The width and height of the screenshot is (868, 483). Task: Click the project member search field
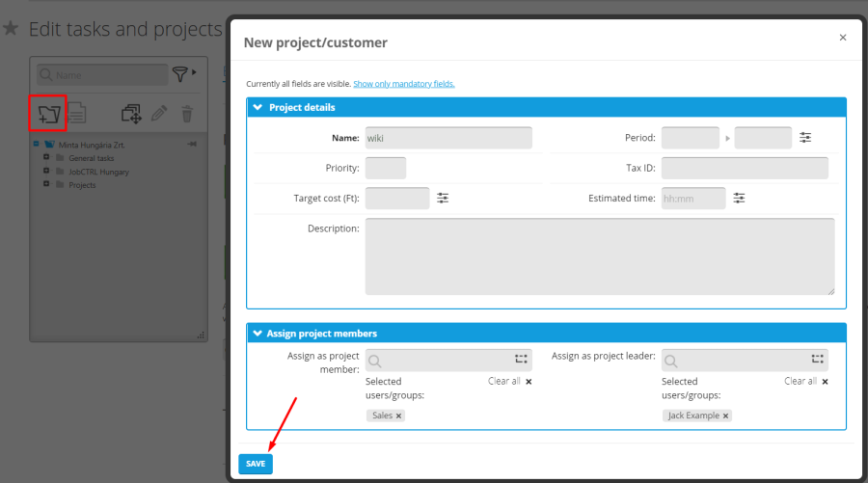448,361
